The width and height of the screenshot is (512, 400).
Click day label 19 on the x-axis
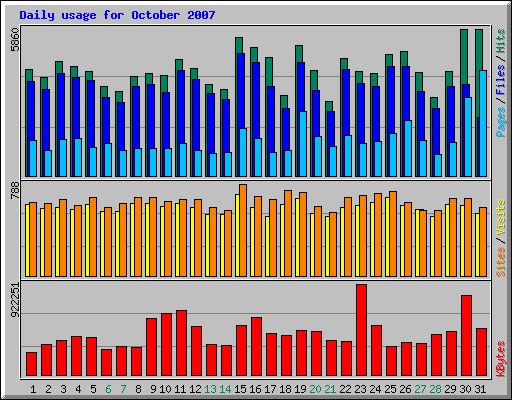(x=300, y=389)
